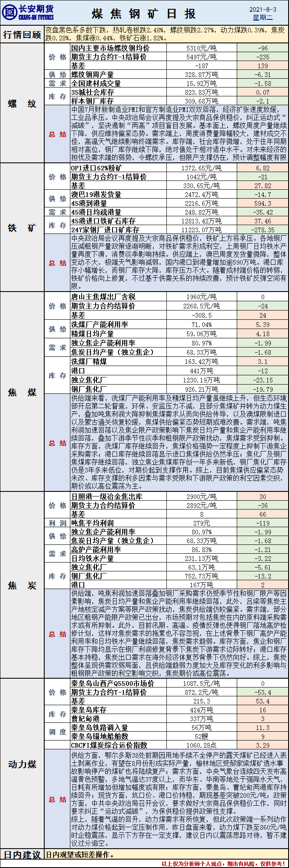Select the value 5497元/吨
289x868 pixels.
[201, 57]
